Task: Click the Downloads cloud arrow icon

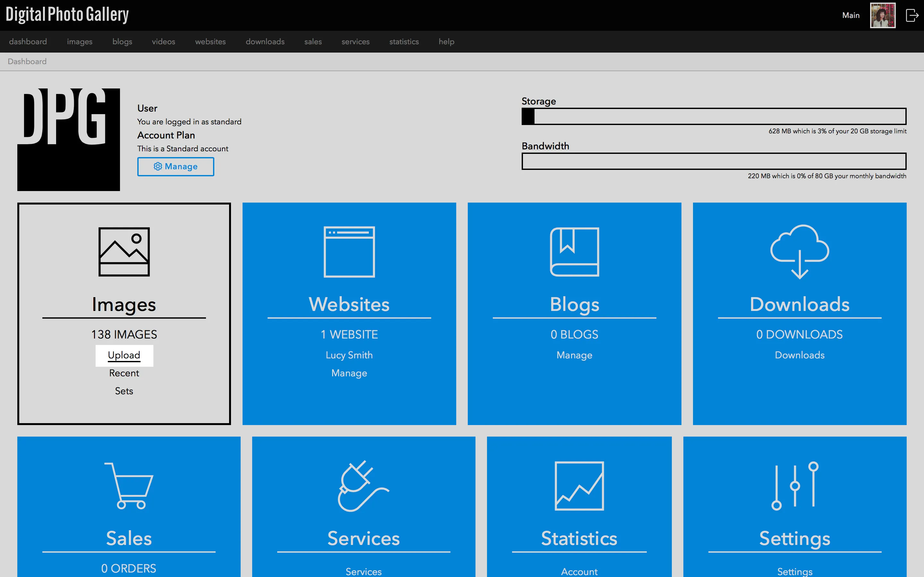Action: [800, 252]
